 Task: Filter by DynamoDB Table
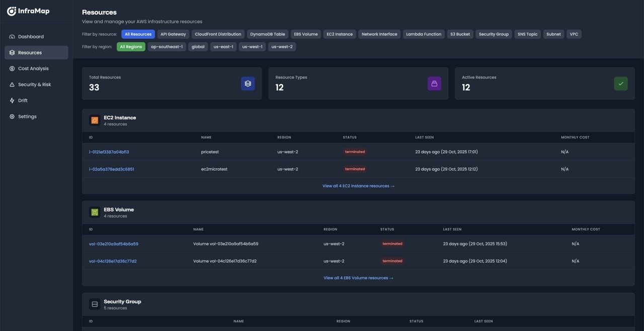pos(268,34)
